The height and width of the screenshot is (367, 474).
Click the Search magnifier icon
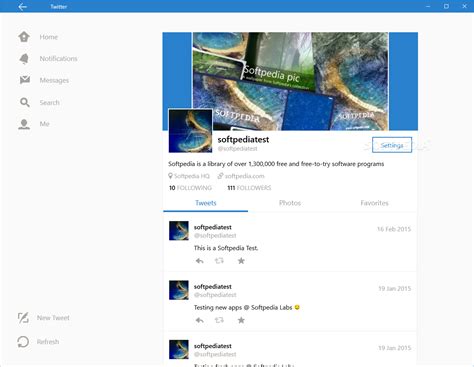coord(25,102)
